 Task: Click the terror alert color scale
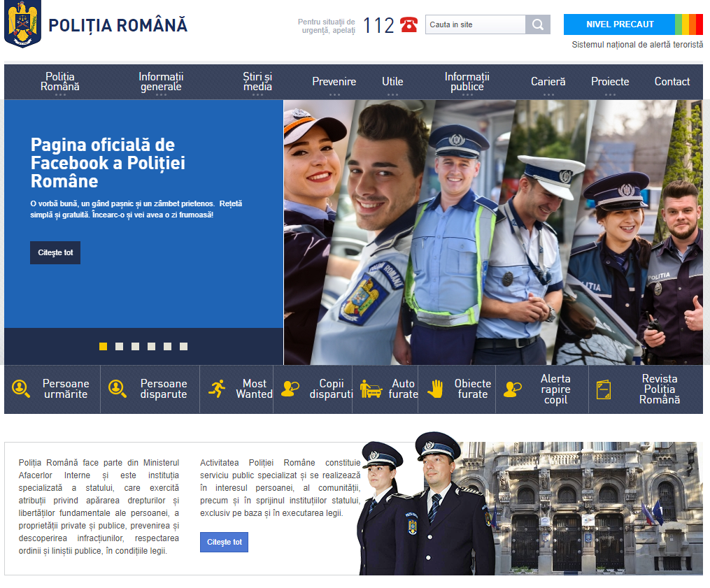pos(689,24)
